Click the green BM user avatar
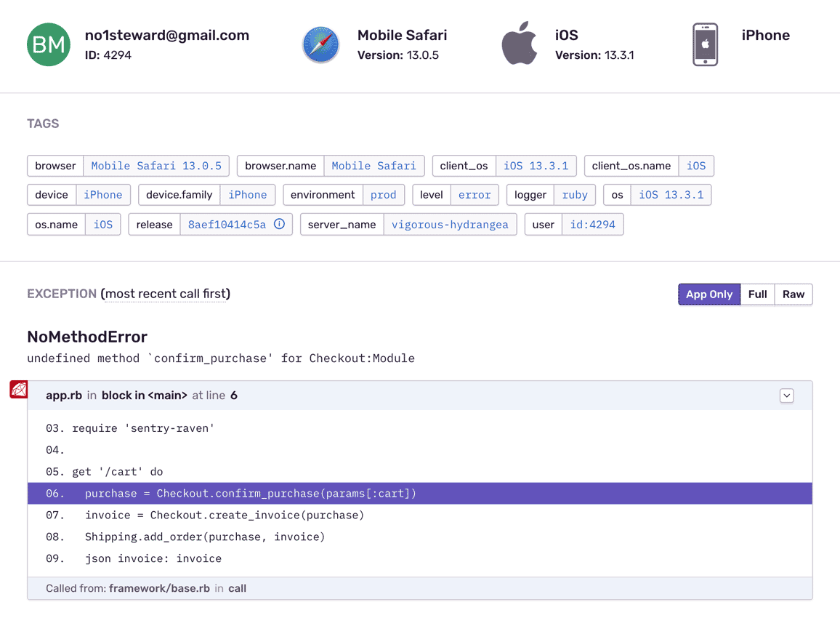 point(49,44)
